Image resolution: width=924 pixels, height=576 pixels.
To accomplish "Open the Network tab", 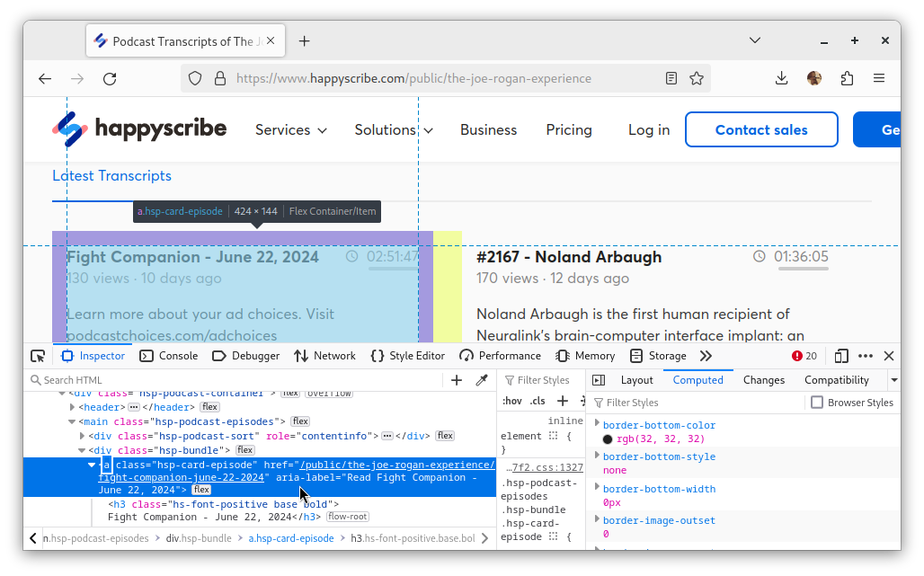I will click(324, 356).
